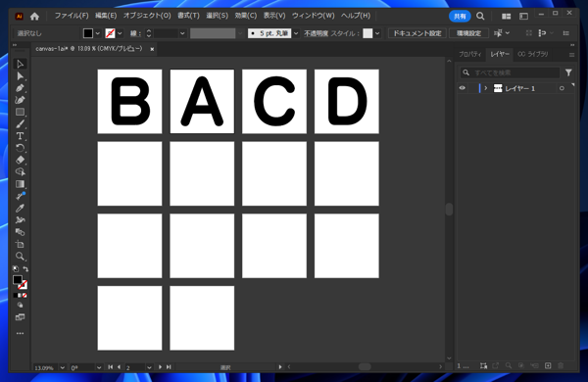Viewport: 588px width, 382px height.
Task: Open the workspace switcher icon
Action: coord(523,16)
